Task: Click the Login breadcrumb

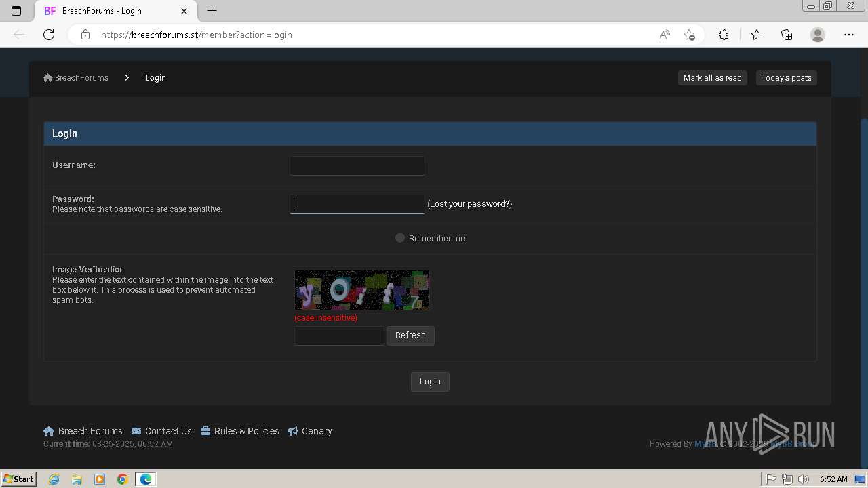Action: [x=155, y=78]
